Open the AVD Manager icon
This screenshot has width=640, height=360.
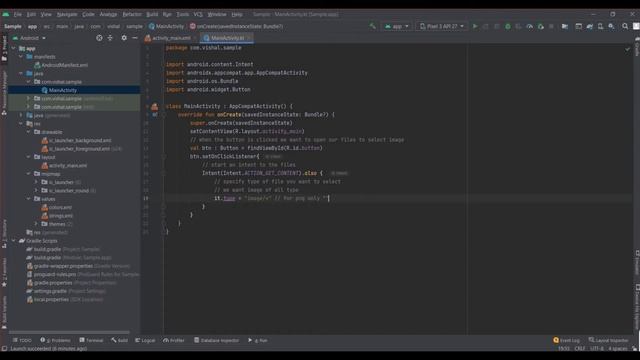pyautogui.click(x=600, y=26)
